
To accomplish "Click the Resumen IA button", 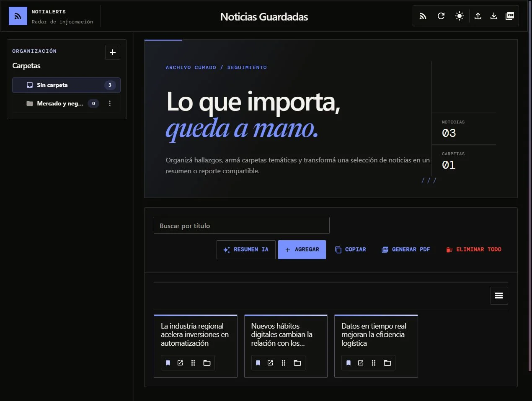I will click(246, 249).
